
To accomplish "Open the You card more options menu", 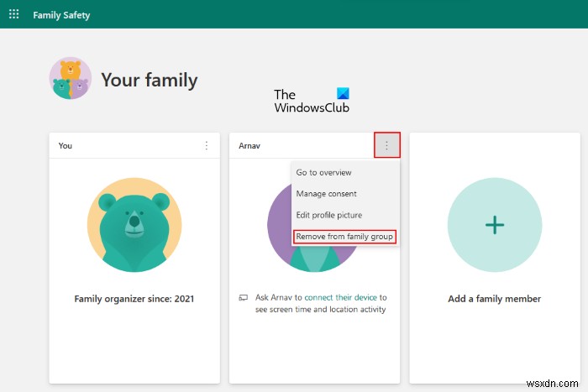I will click(x=207, y=146).
